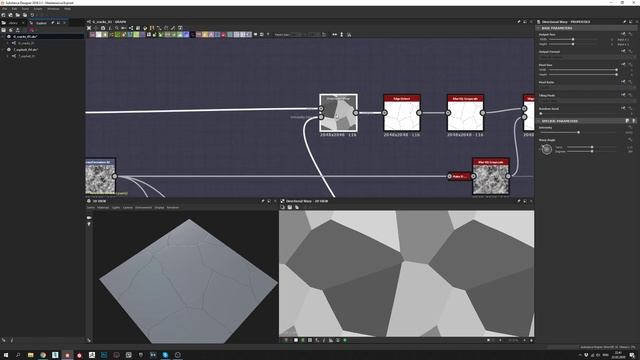Screen dimensions: 640x360
Task: Select the Directional Warp node
Action: click(x=338, y=113)
